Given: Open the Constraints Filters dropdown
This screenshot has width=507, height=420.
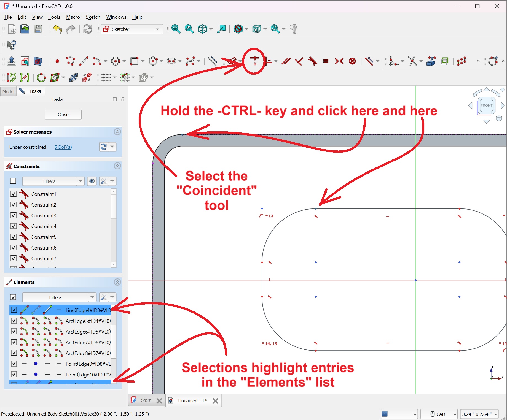Looking at the screenshot, I should pyautogui.click(x=80, y=181).
